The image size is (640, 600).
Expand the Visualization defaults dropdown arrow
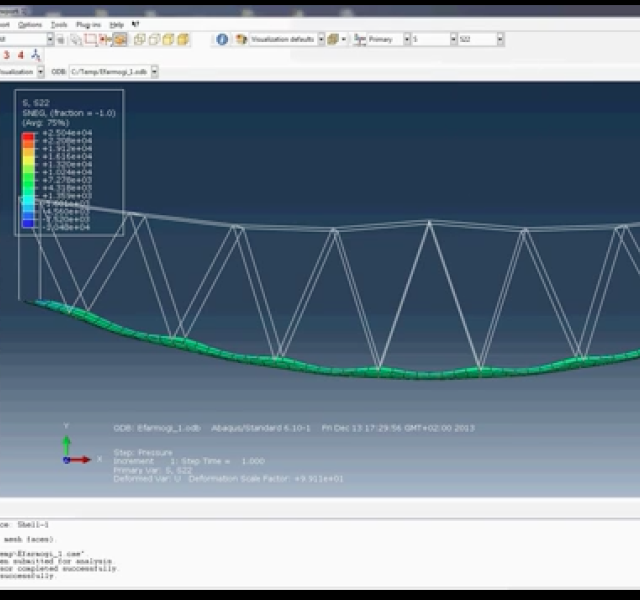321,39
